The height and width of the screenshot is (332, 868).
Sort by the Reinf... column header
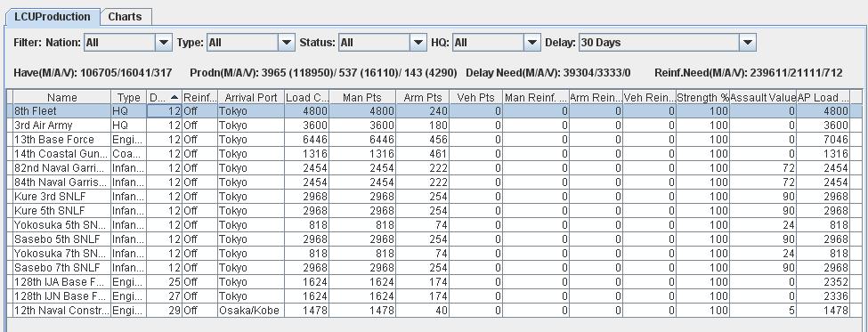pyautogui.click(x=199, y=97)
